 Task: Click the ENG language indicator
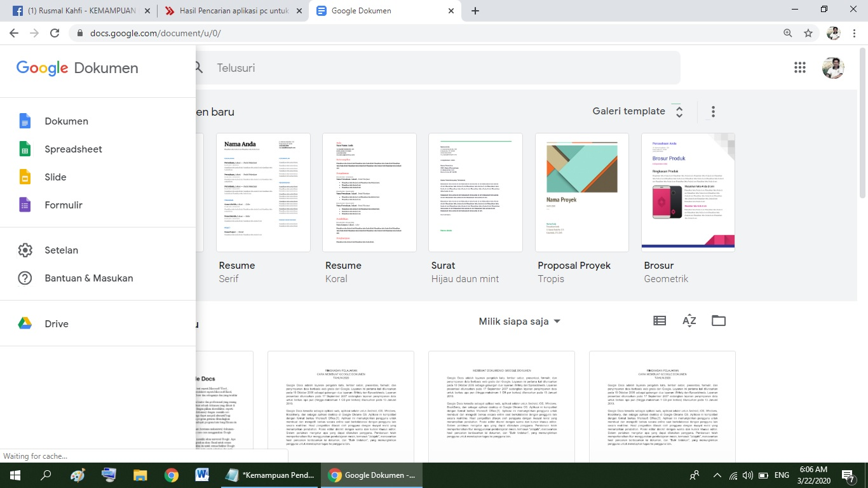[782, 475]
